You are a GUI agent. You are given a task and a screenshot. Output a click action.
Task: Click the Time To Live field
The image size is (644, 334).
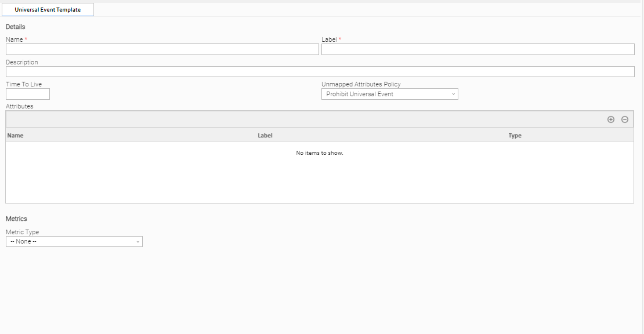28,94
